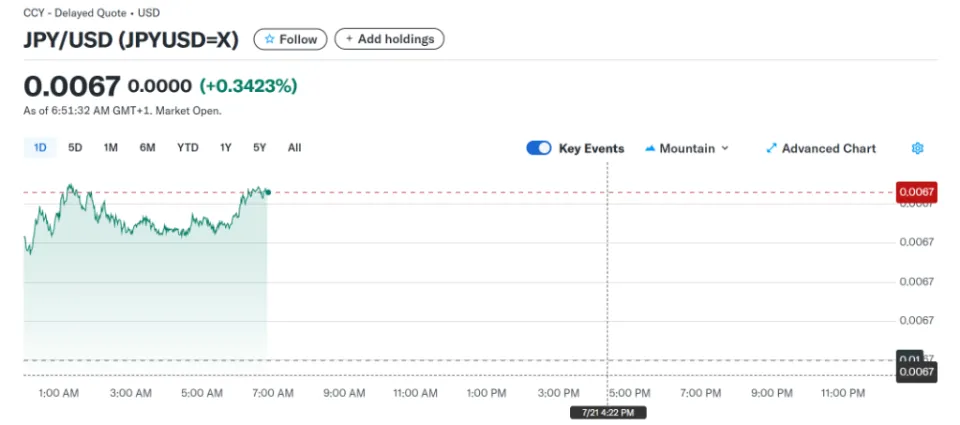Toggle the Key Events switch
960x425 pixels.
pyautogui.click(x=539, y=148)
